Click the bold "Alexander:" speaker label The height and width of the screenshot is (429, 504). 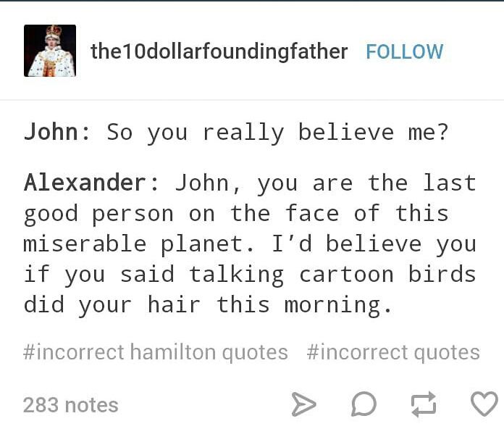pyautogui.click(x=91, y=183)
